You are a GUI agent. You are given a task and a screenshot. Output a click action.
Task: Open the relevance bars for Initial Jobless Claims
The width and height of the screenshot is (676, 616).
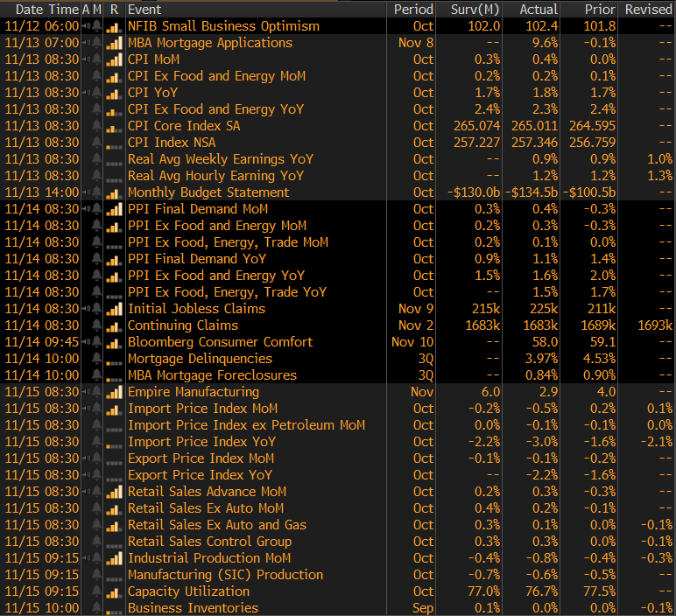[x=114, y=309]
